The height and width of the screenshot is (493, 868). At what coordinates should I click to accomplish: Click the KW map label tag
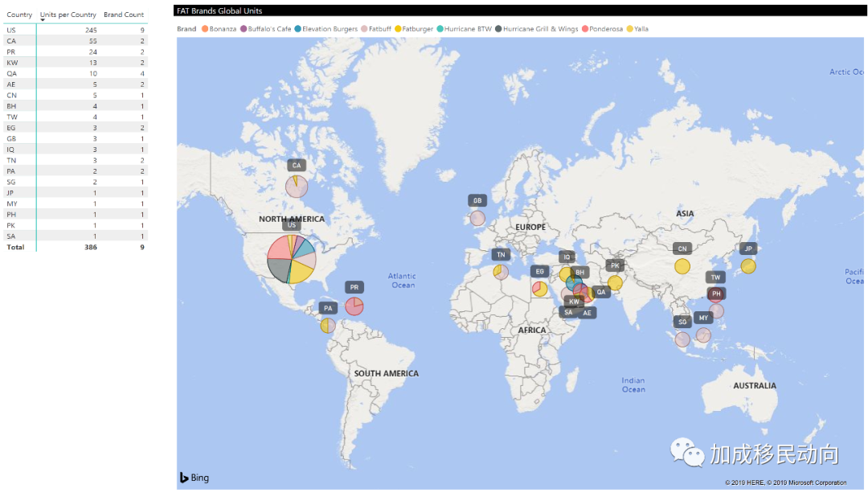coord(574,302)
